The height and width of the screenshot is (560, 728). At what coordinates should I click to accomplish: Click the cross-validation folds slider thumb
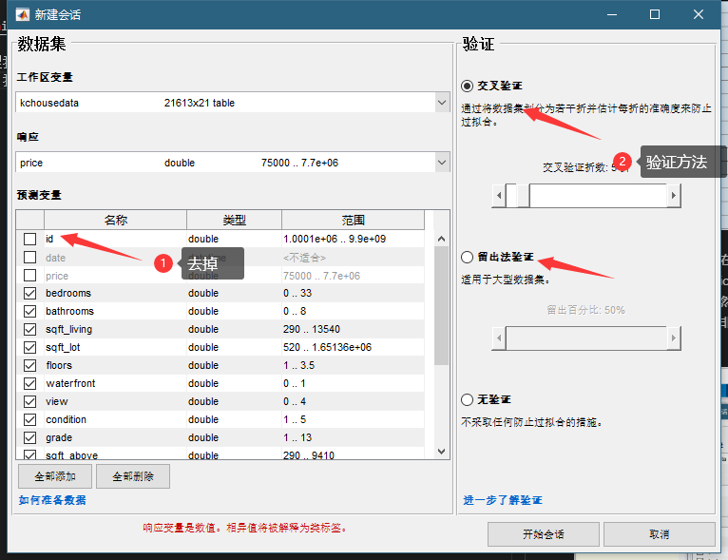point(517,196)
